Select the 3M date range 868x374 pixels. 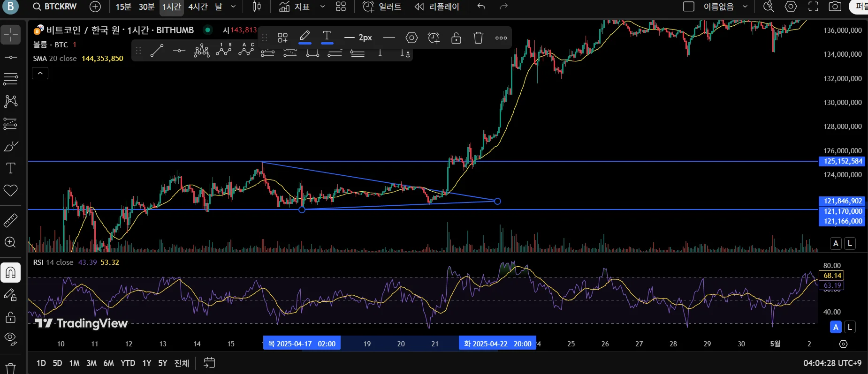point(91,363)
